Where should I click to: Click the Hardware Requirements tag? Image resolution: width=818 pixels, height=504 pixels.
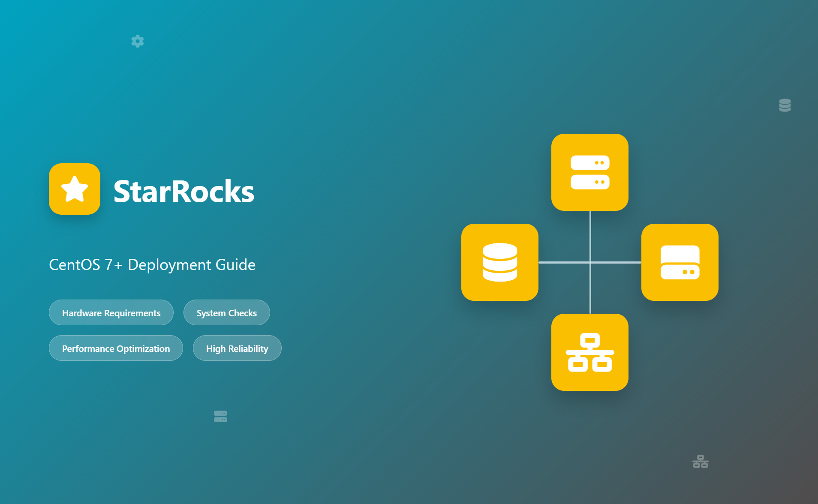click(111, 312)
